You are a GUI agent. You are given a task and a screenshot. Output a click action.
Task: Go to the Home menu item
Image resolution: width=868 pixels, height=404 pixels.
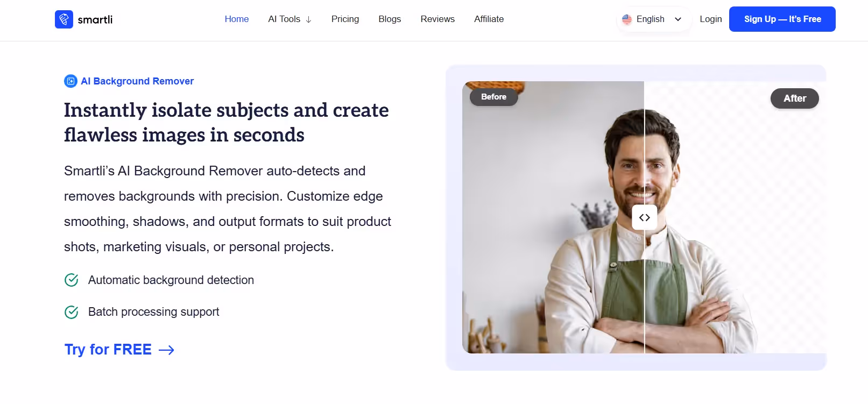237,19
